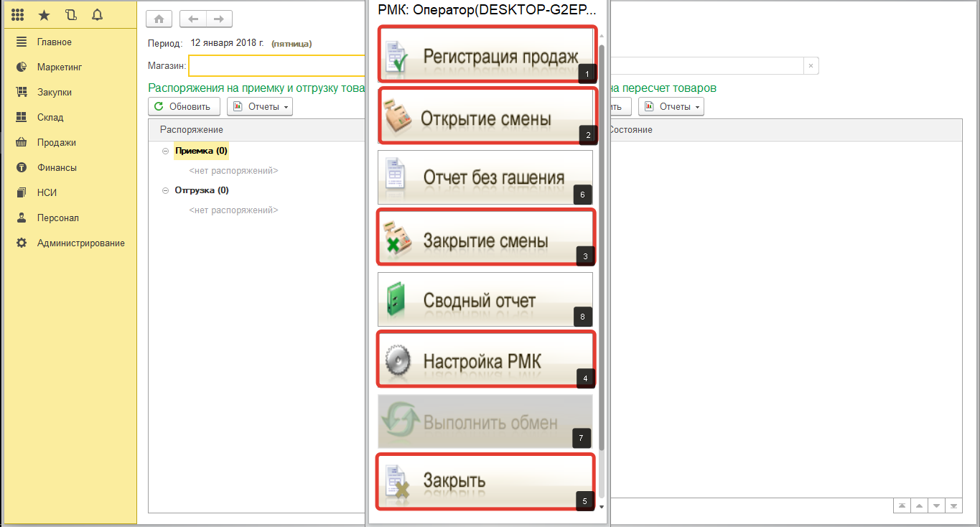Viewport: 980px width, 527px height.
Task: Open the Администрирование section
Action: tap(80, 243)
